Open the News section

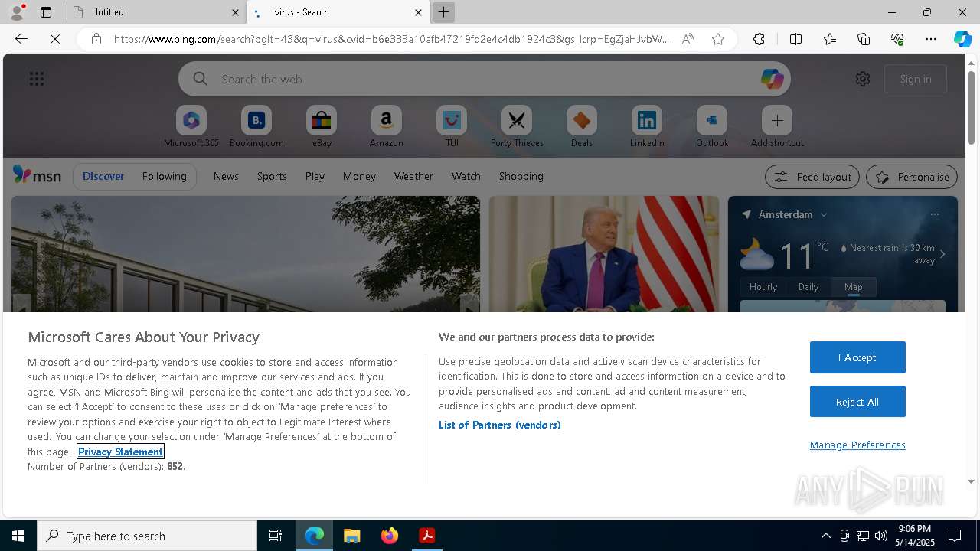tap(226, 176)
